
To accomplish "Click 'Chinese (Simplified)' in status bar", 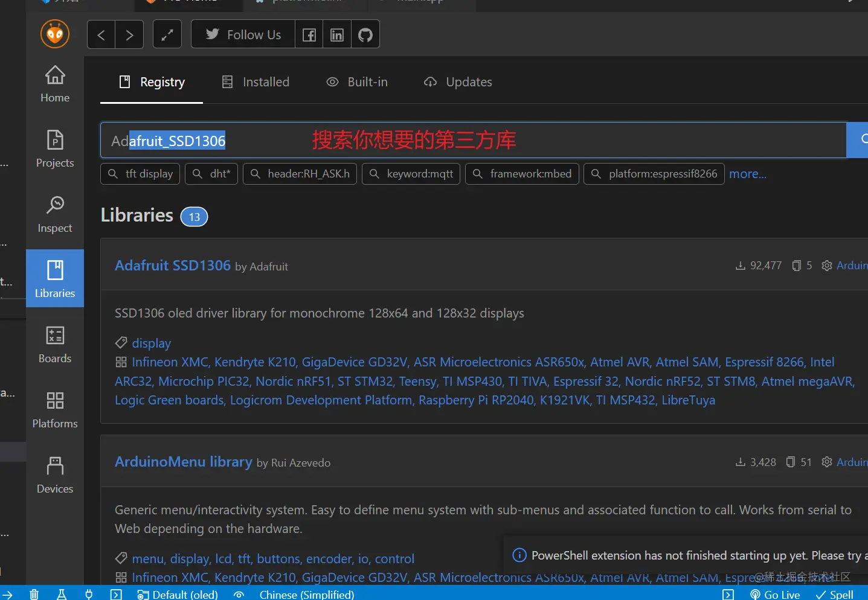I will [307, 595].
